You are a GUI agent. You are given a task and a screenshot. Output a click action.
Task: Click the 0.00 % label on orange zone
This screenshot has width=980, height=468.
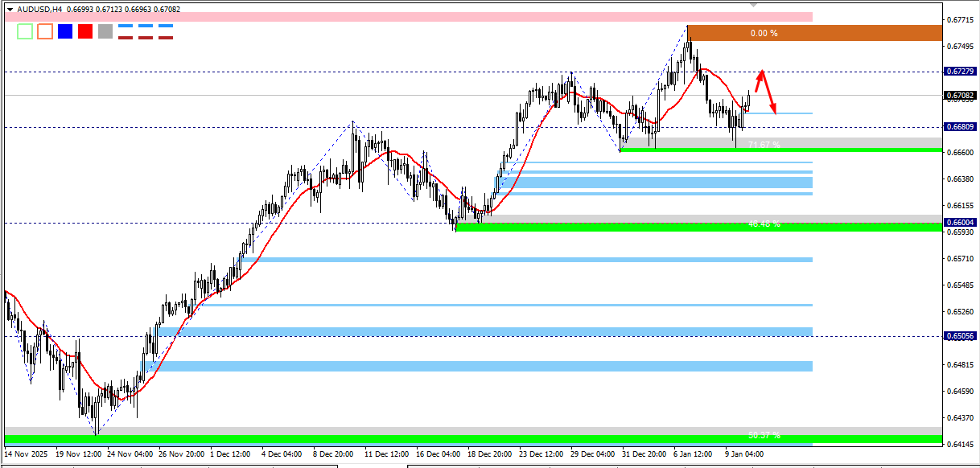point(764,33)
